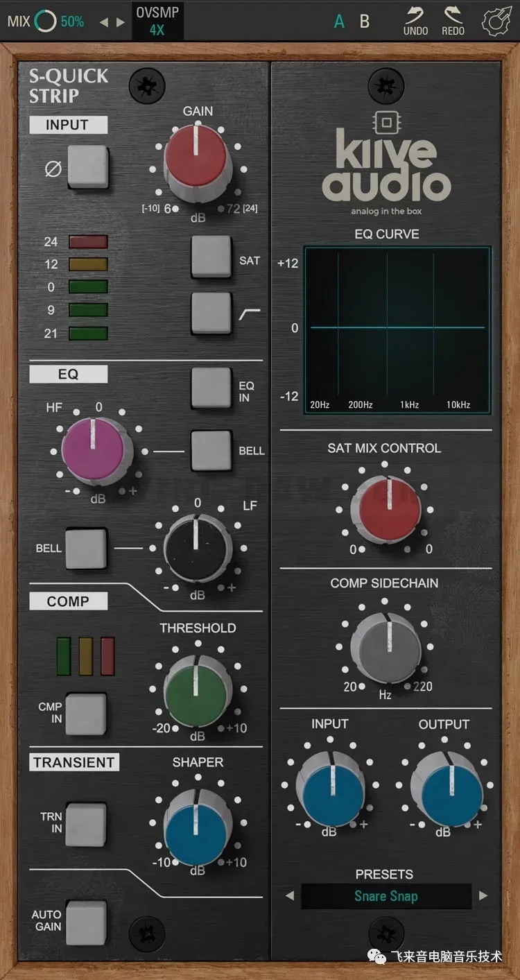This screenshot has height=980, width=520.
Task: Click the "COMP" section label
Action: coord(68,601)
